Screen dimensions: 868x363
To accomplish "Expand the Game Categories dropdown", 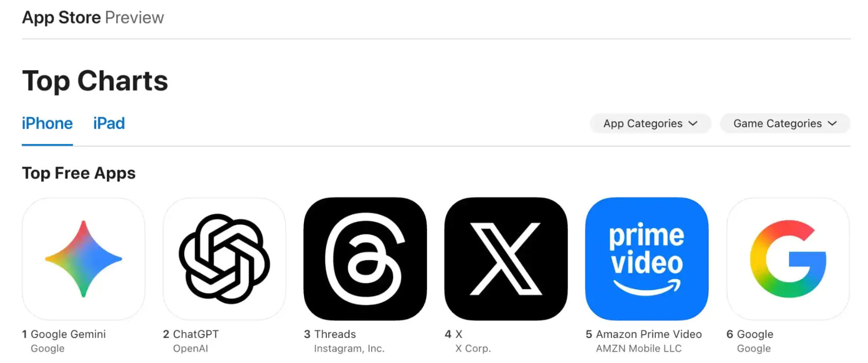I will (x=785, y=124).
